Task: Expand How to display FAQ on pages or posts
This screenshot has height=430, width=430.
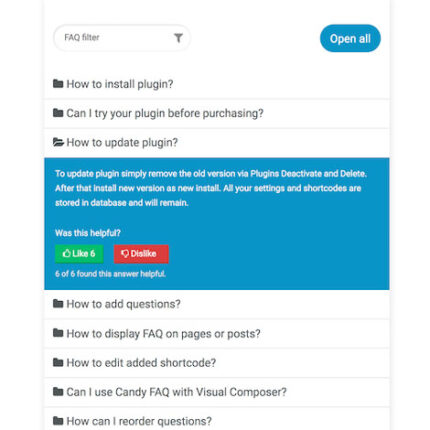Action: tap(217, 333)
